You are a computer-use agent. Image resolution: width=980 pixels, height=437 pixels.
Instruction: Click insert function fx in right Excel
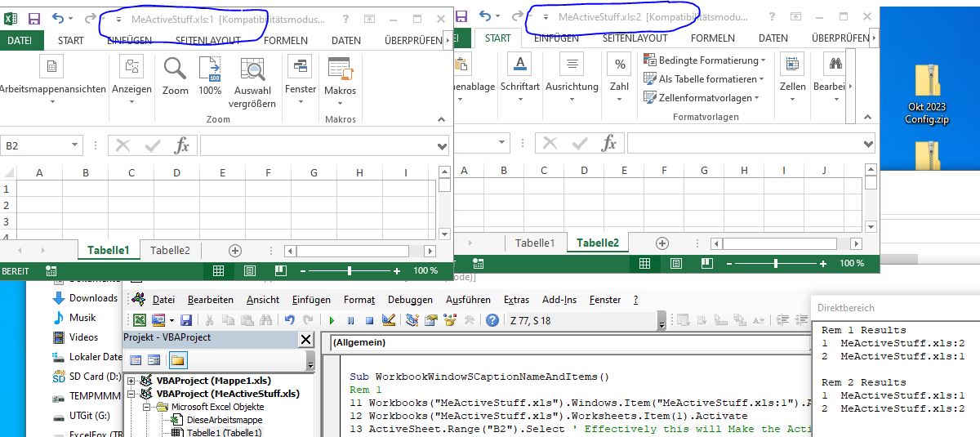608,144
